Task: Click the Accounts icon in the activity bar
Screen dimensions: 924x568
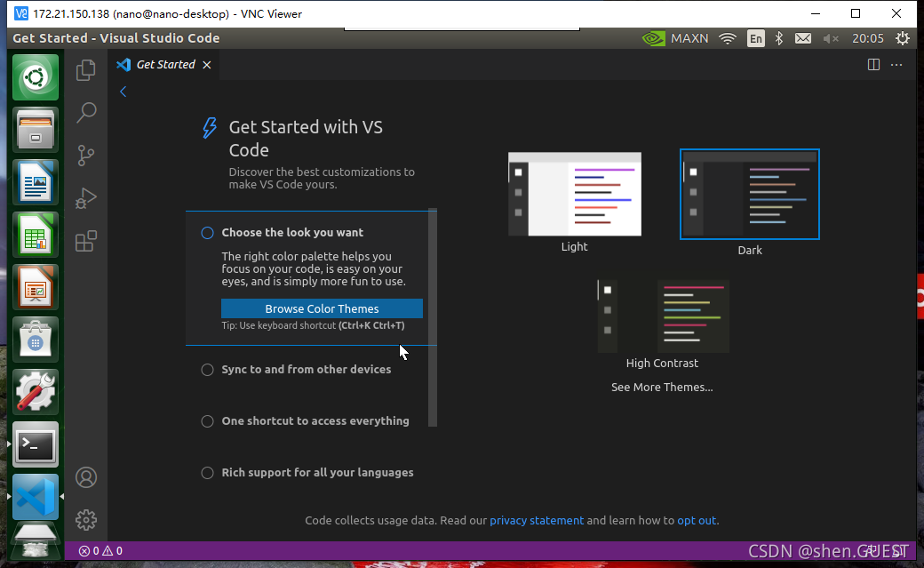Action: click(85, 477)
